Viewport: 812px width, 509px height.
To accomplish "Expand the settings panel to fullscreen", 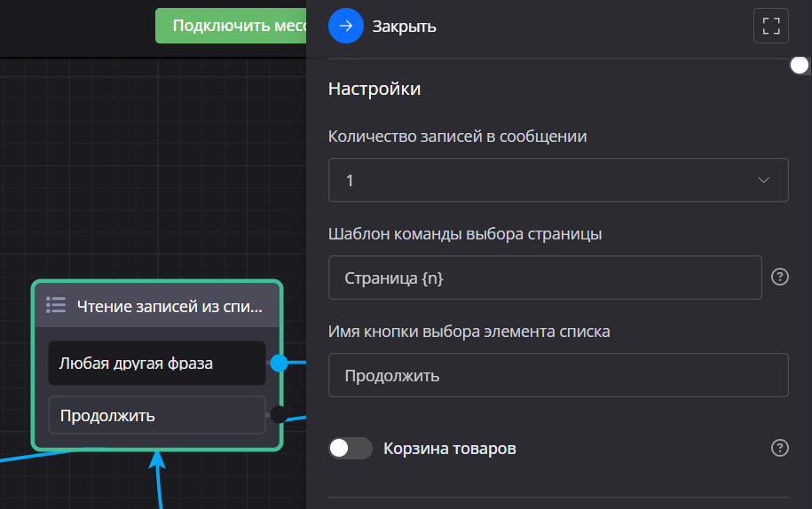I will (x=770, y=26).
